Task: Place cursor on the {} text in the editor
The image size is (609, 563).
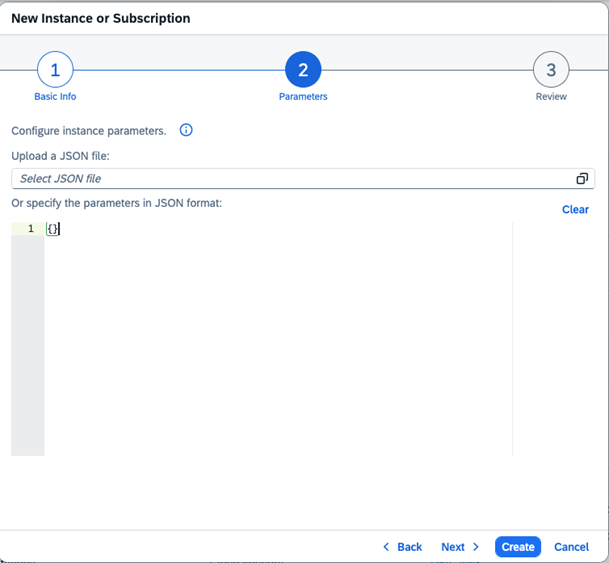Action: tap(54, 229)
